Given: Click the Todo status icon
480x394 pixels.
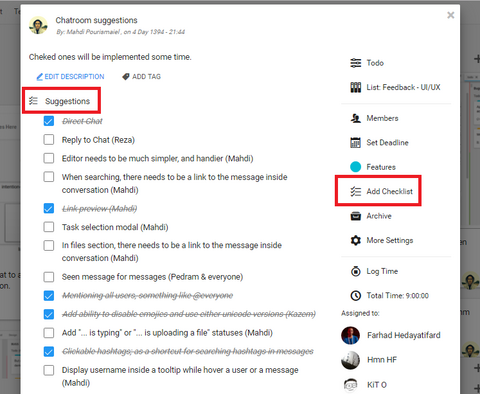Looking at the screenshot, I should click(x=355, y=63).
